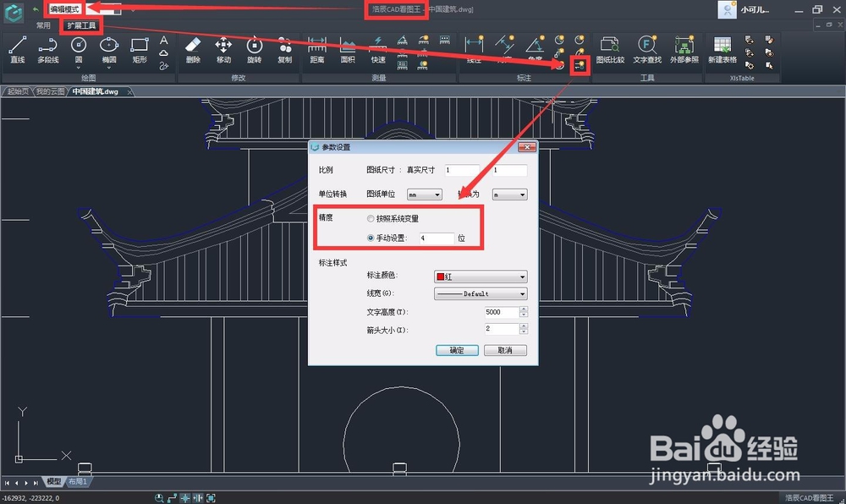Click the 角度 angle dimension tool
This screenshot has width=846, height=504.
click(x=536, y=50)
